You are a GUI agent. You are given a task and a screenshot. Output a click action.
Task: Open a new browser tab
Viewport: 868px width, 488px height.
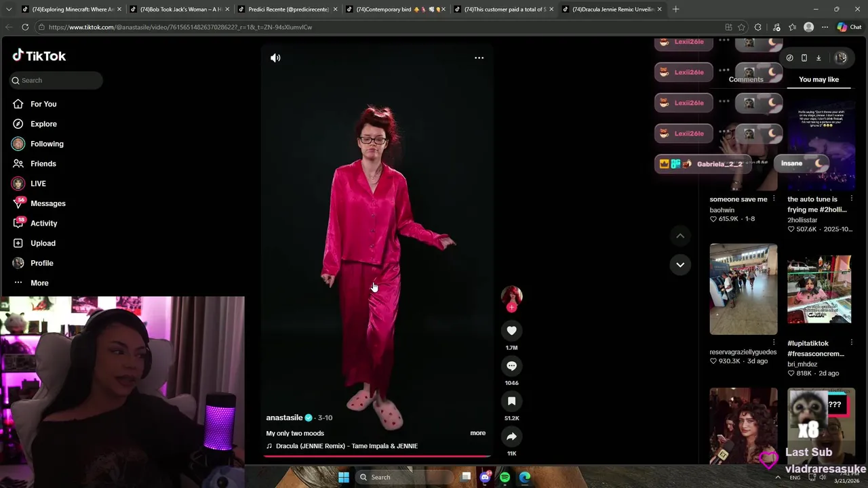[x=675, y=9]
